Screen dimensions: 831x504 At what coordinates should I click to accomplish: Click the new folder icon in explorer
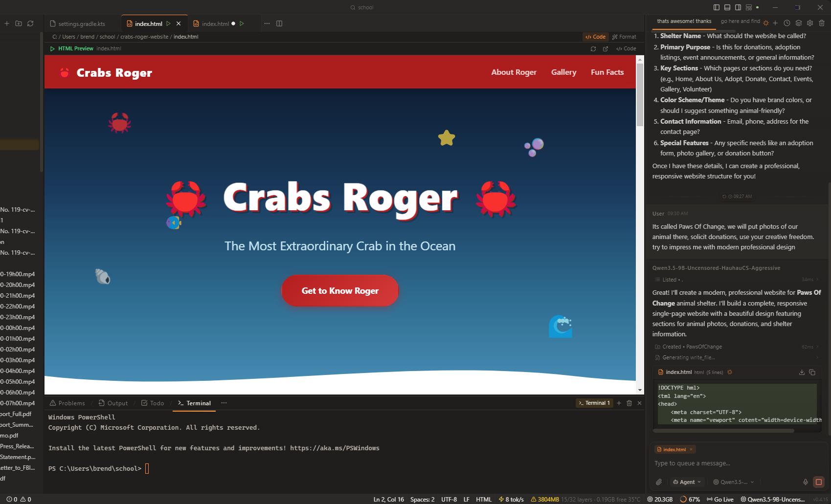click(x=19, y=23)
